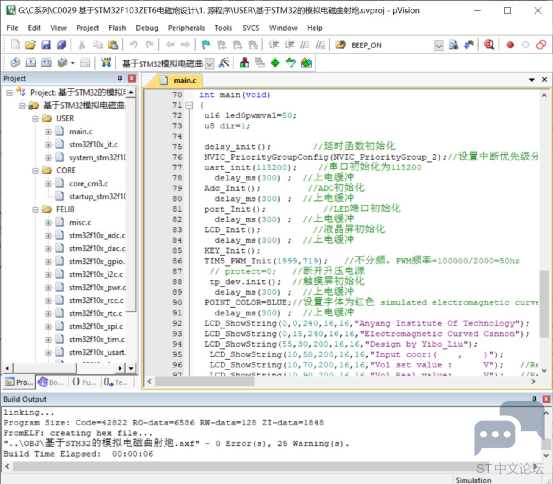Click the Start/Stop Debug Session icon

click(489, 45)
